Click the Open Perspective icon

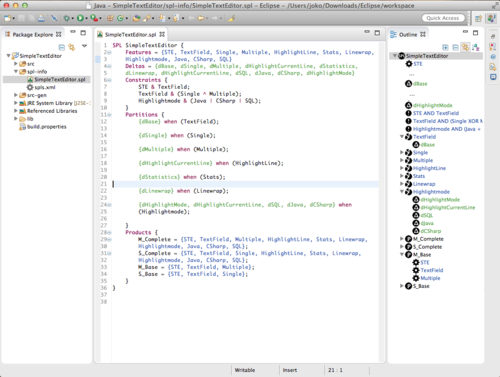(x=478, y=18)
